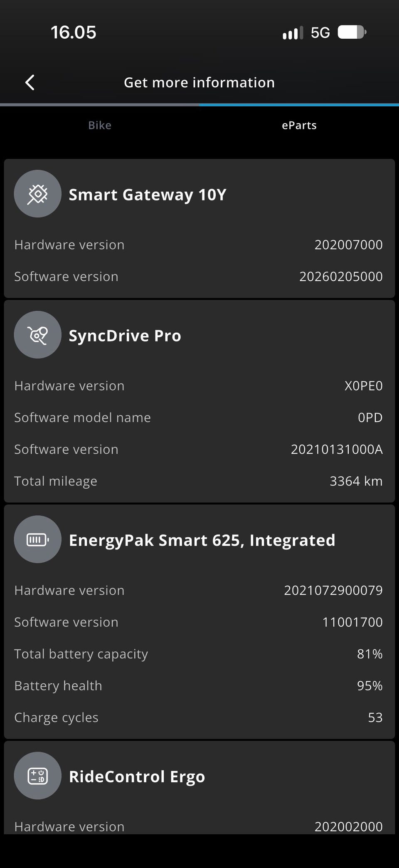Tap the hardware version value 2021072900079
This screenshot has width=399, height=868.
[333, 590]
